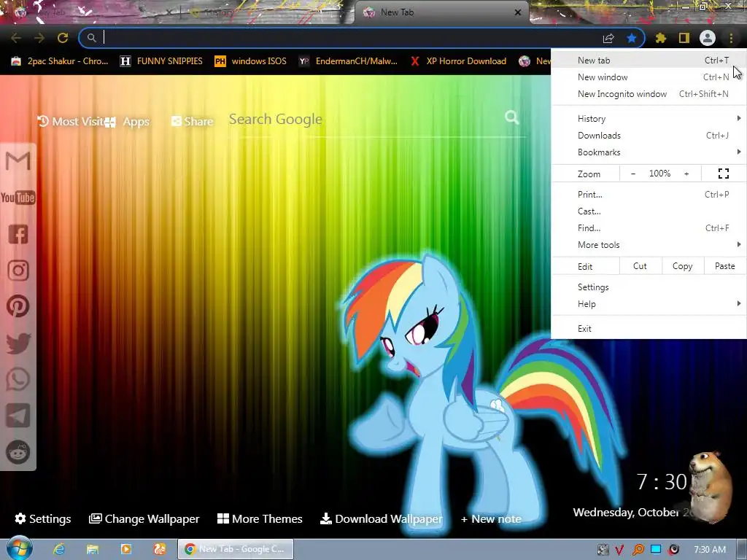The image size is (747, 560).
Task: Choose Print... in the menu
Action: (x=649, y=194)
